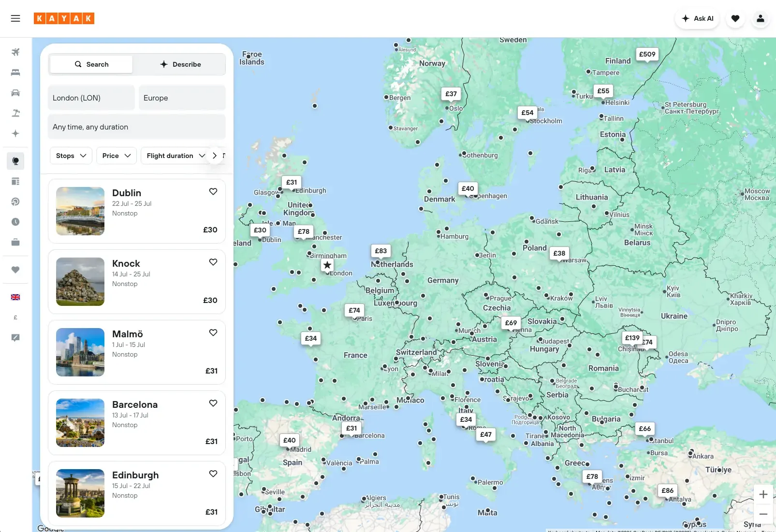776x532 pixels.
Task: Select the Knock destination title
Action: tap(126, 263)
